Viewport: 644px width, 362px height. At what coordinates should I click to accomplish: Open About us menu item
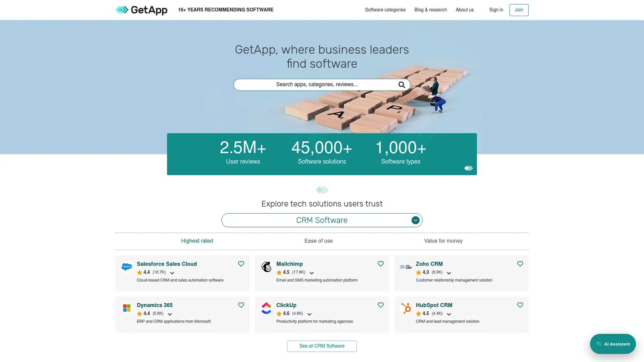point(464,10)
